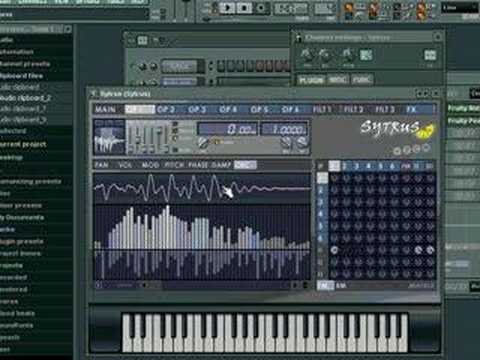Click the pan knob in Channel settings

tap(307, 55)
